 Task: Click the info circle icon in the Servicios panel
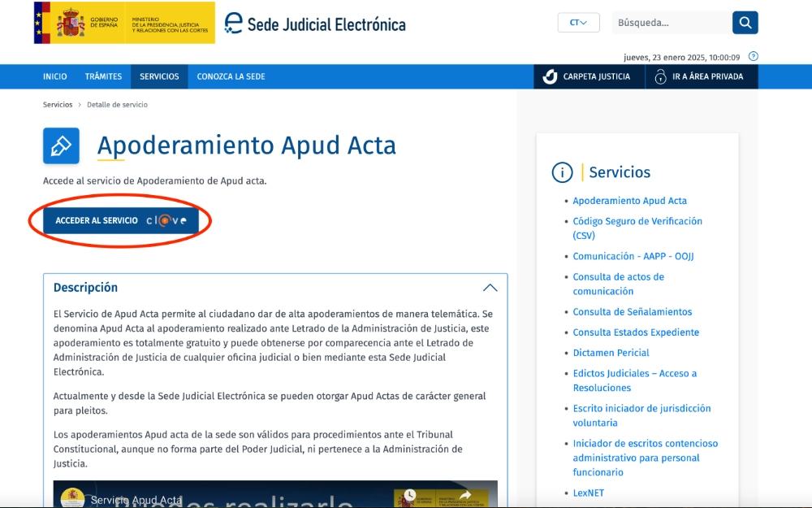(x=560, y=172)
